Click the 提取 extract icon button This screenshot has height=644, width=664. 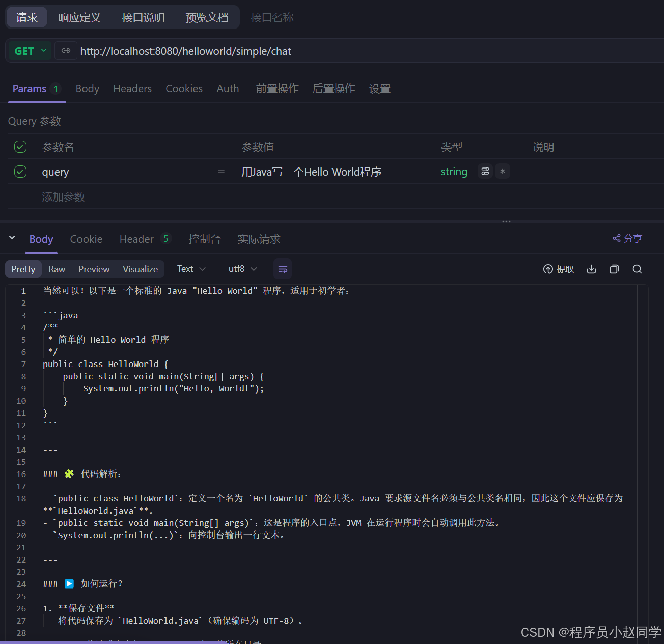click(559, 269)
